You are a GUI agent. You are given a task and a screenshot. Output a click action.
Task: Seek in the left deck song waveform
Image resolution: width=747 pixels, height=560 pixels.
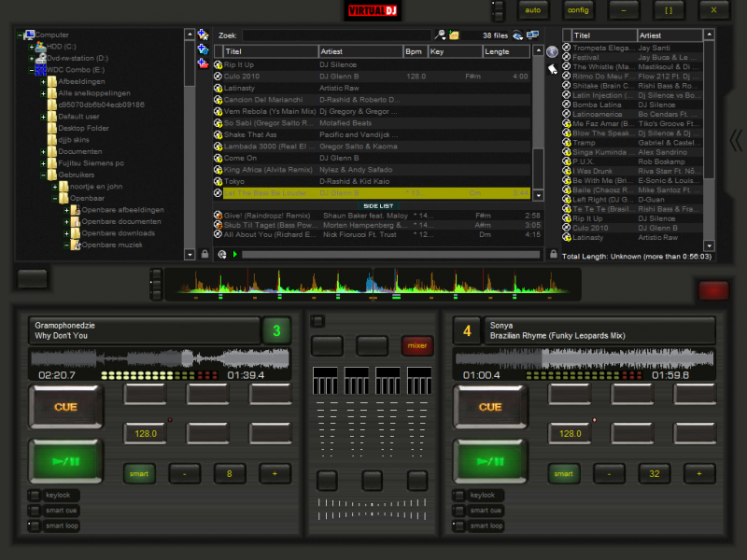point(160,358)
